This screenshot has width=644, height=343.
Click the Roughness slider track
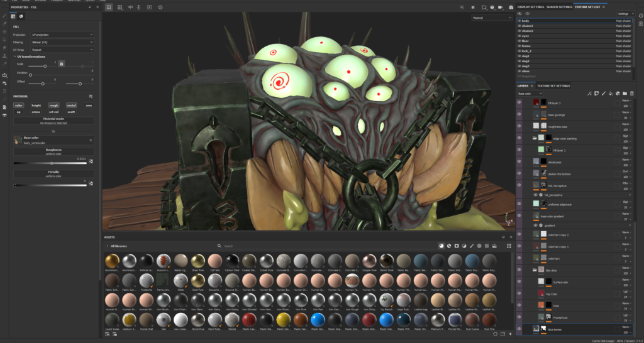coord(50,163)
